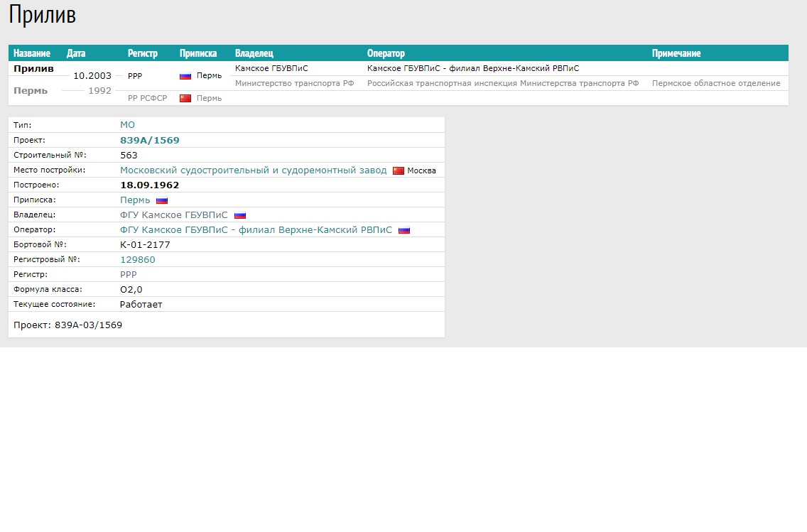This screenshot has width=807, height=532.
Task: Click the Оператор column header
Action: pyautogui.click(x=386, y=53)
